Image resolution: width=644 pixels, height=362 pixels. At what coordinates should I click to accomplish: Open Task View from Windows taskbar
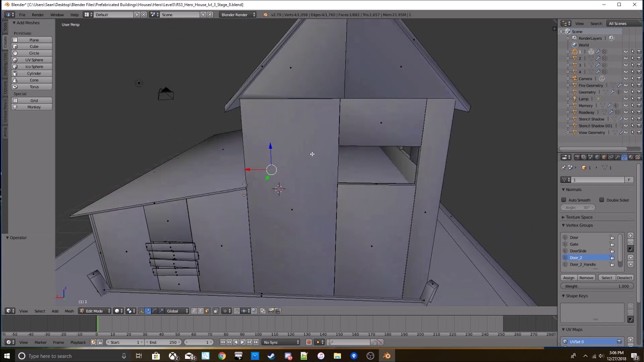(x=138, y=356)
